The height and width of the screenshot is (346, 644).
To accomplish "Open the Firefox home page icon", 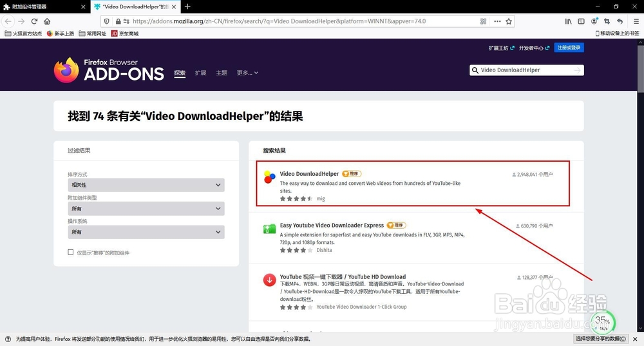I will (x=47, y=21).
